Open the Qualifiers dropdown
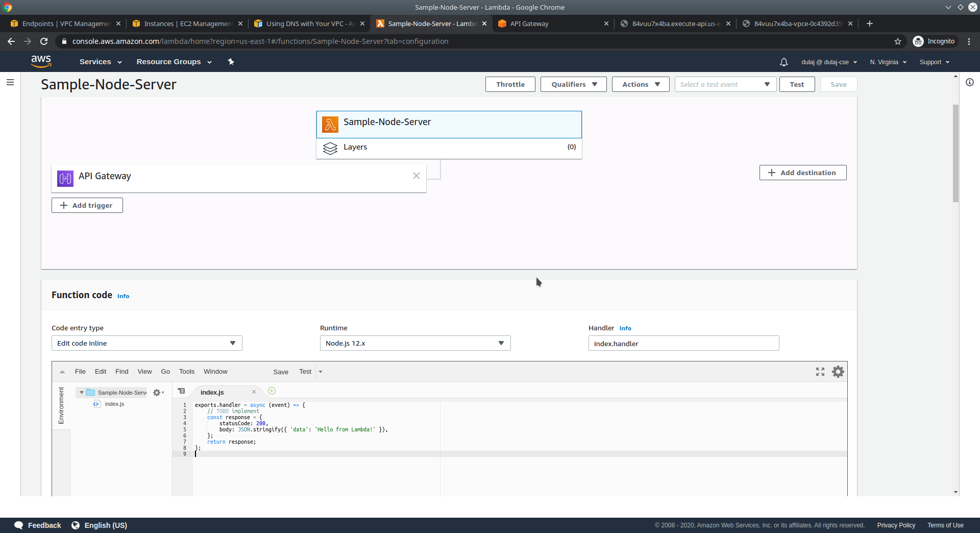This screenshot has height=533, width=980. [573, 84]
